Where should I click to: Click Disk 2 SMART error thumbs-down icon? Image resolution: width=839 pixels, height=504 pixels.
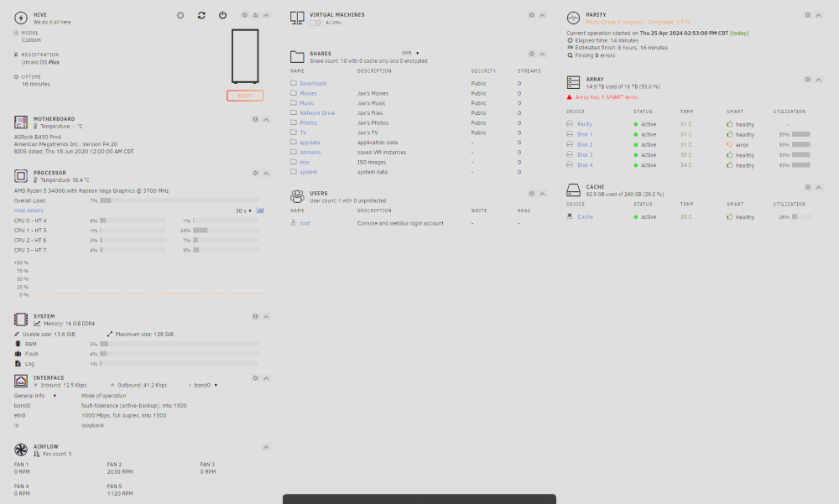point(729,144)
